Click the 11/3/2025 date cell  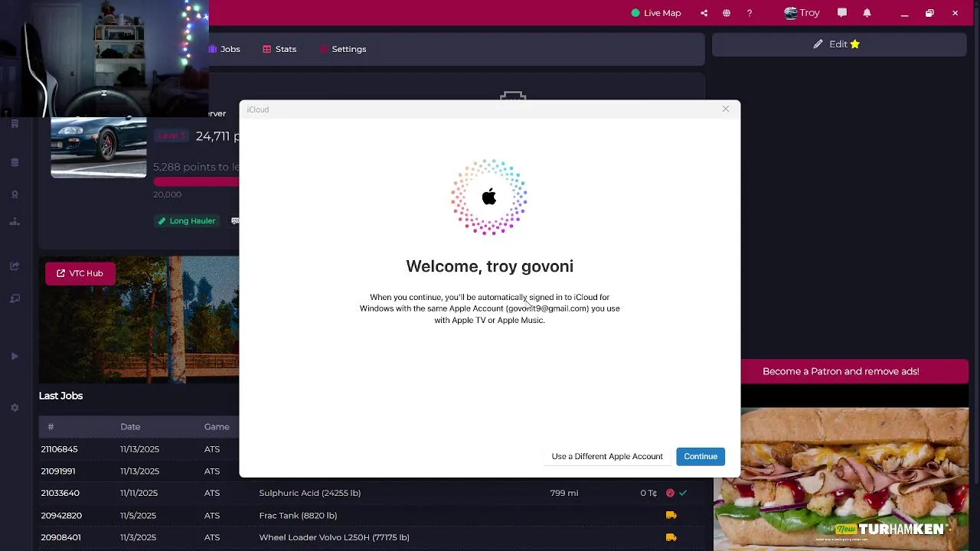coord(138,537)
